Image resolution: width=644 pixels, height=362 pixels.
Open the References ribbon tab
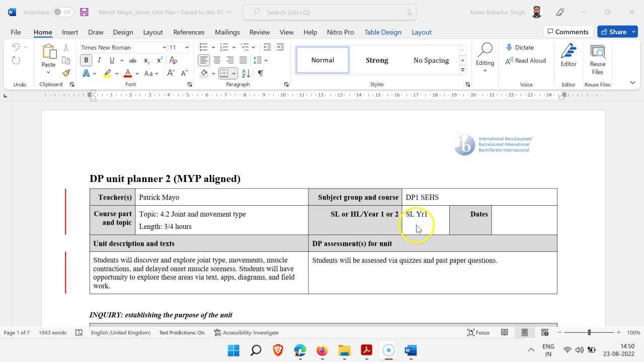pyautogui.click(x=189, y=32)
